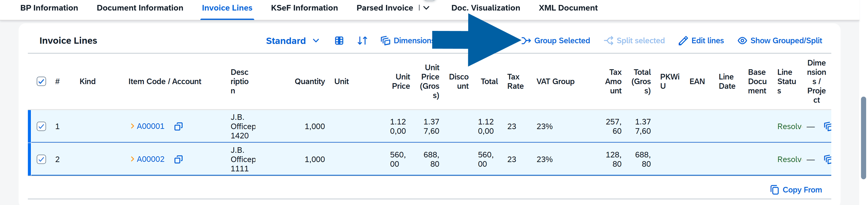Select the Invoice Lines tab

pos(227,8)
